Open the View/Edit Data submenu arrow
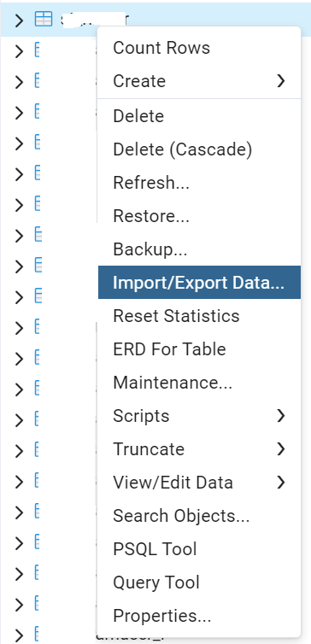The height and width of the screenshot is (644, 311). 281,483
